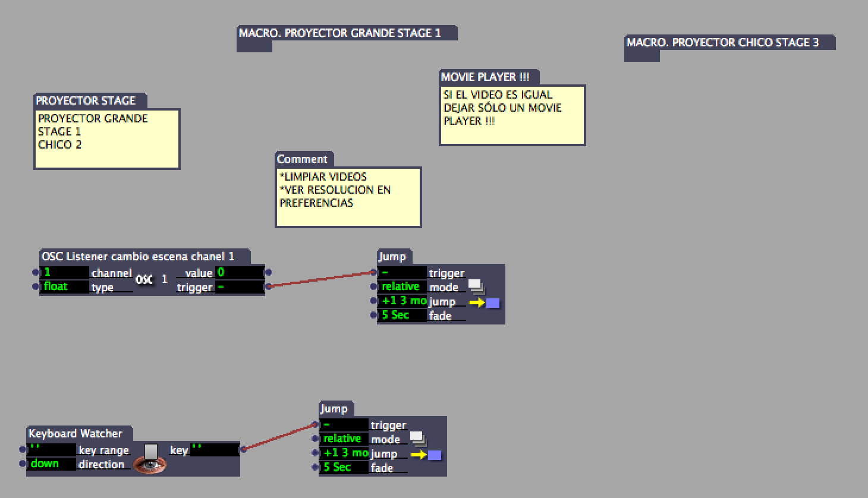
Task: Click the channel input field in OSC Listener
Action: [x=65, y=273]
